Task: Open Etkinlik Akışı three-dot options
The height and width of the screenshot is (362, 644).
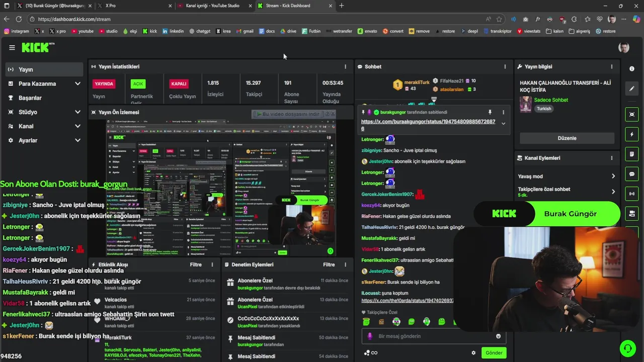Action: tap(212, 264)
